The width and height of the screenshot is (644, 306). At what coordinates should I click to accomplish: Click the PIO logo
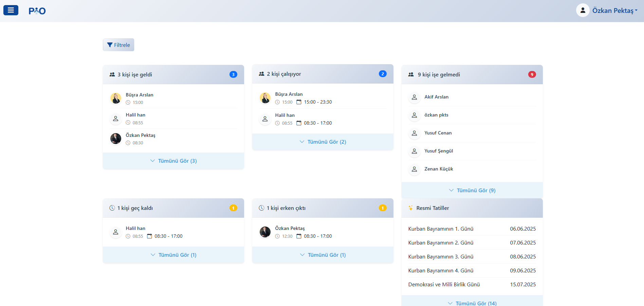[37, 11]
